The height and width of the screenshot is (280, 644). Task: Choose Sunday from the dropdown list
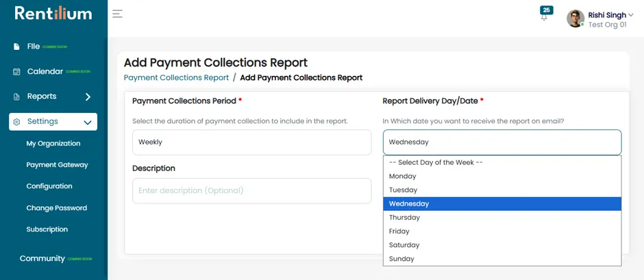pyautogui.click(x=502, y=259)
